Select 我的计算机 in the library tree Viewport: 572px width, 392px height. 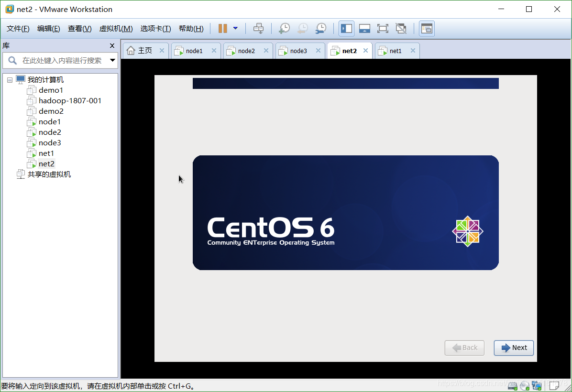(45, 79)
